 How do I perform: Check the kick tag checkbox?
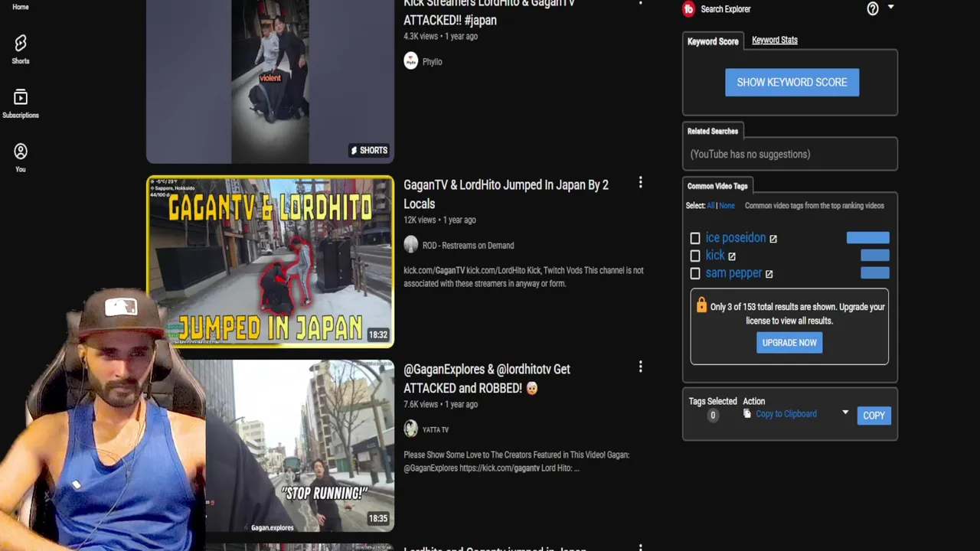[695, 256]
